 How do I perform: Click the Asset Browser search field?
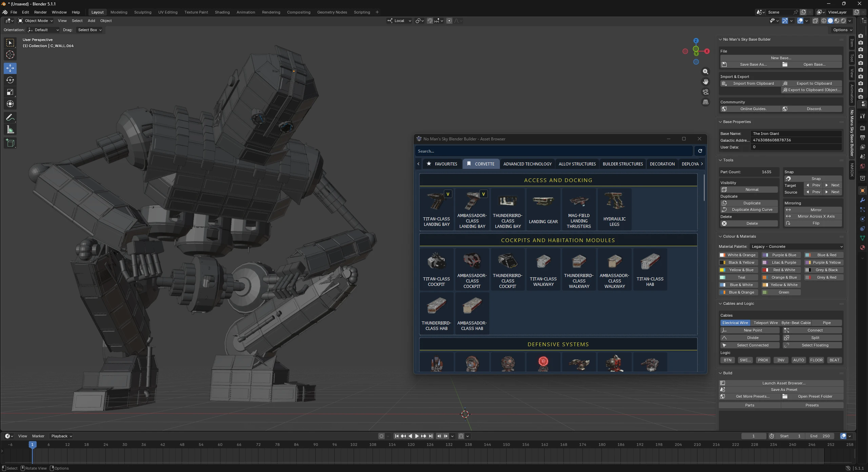point(554,151)
